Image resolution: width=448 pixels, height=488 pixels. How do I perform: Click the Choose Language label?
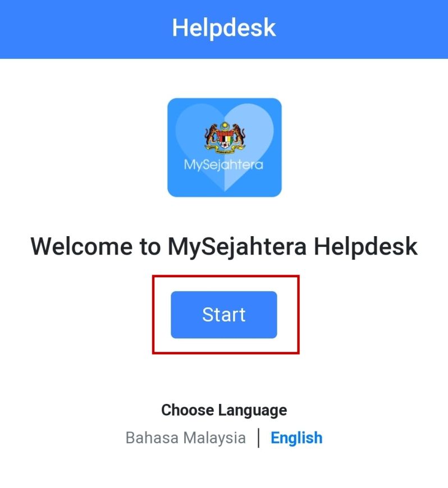(x=224, y=410)
